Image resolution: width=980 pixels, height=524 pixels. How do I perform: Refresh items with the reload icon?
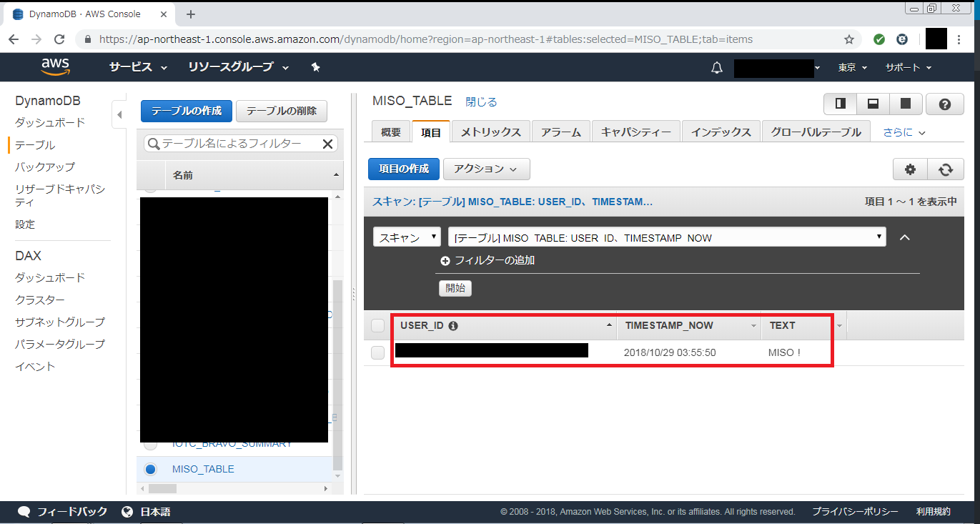[x=946, y=169]
